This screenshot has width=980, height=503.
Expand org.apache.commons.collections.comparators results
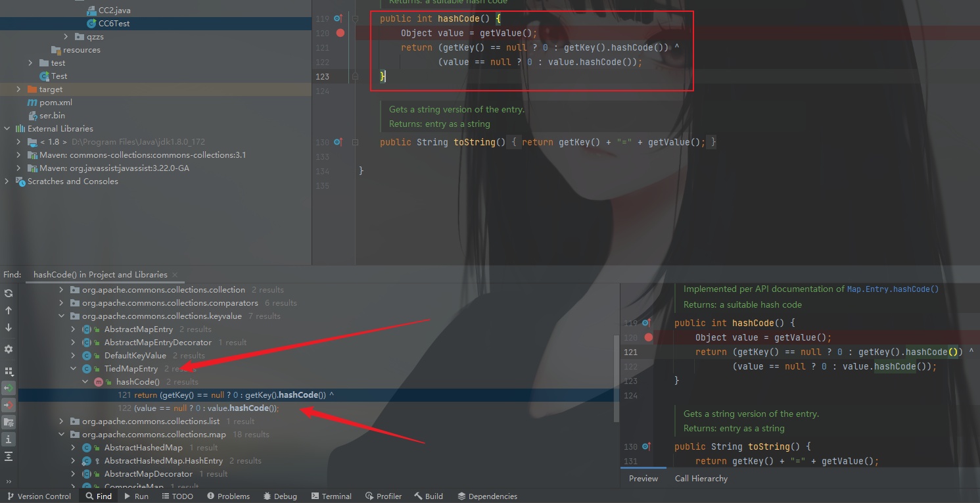62,303
